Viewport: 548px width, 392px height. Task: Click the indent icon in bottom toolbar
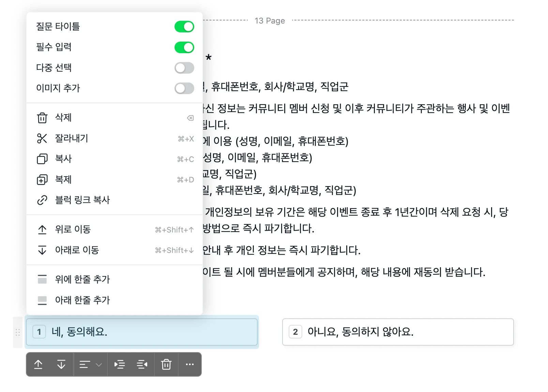pos(119,364)
